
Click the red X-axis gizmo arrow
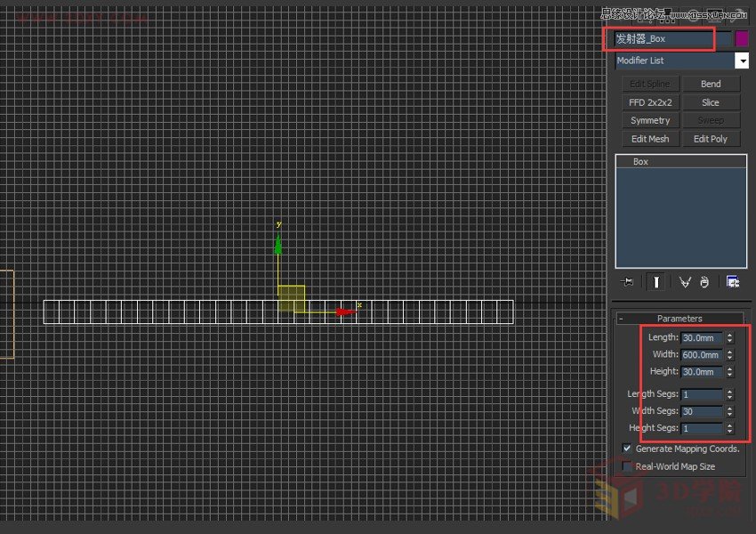point(345,311)
